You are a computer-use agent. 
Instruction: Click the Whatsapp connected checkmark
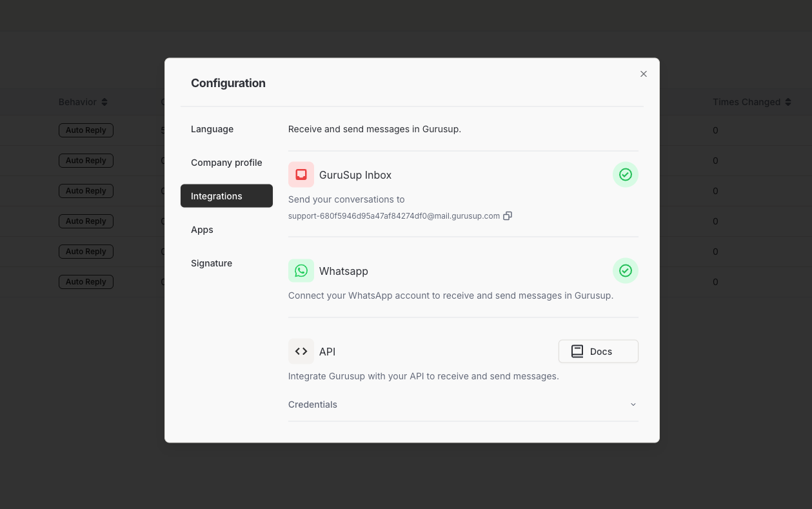(x=625, y=271)
